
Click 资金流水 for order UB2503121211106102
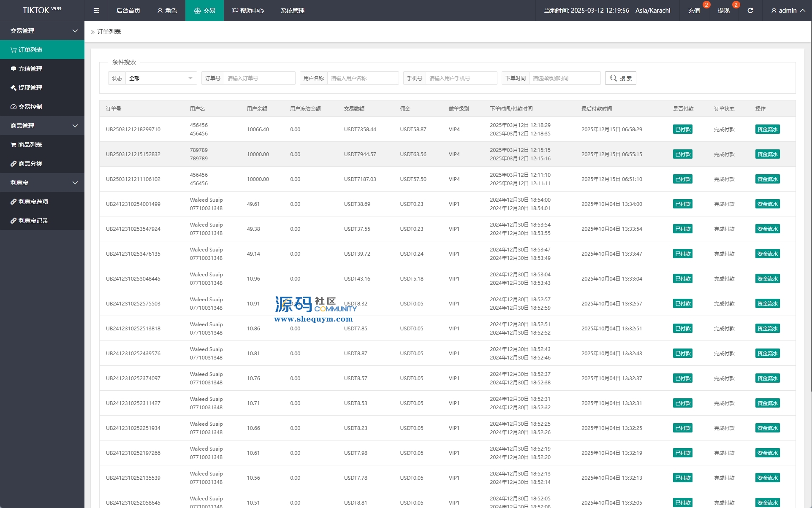click(x=767, y=179)
